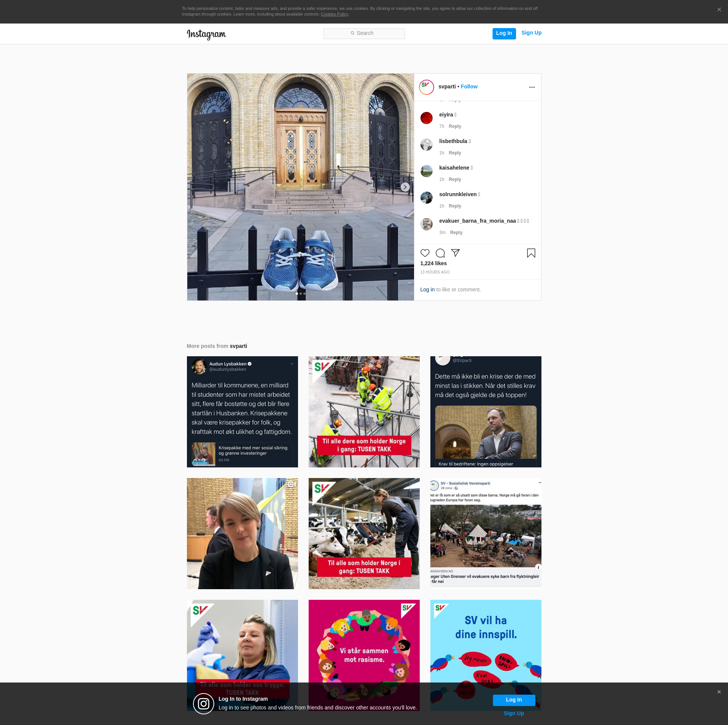The image size is (728, 725).
Task: Open farmer with cows TUSEN TAKK post
Action: (364, 533)
